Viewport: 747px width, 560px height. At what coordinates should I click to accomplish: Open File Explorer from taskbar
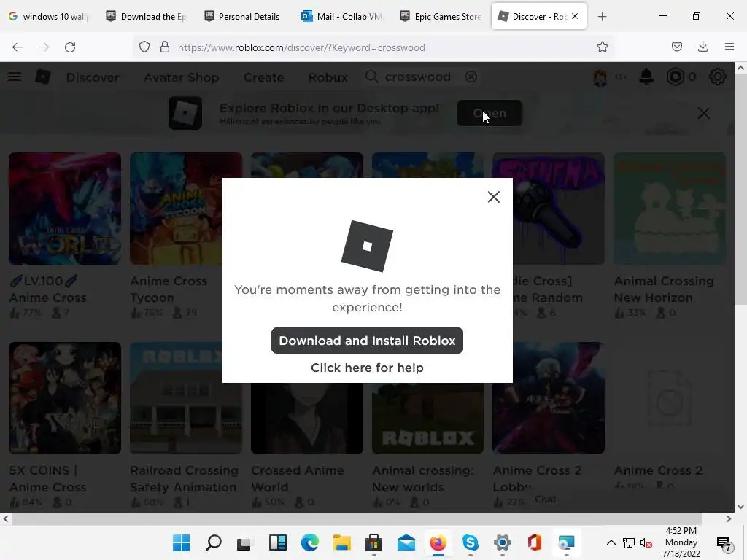tap(341, 542)
